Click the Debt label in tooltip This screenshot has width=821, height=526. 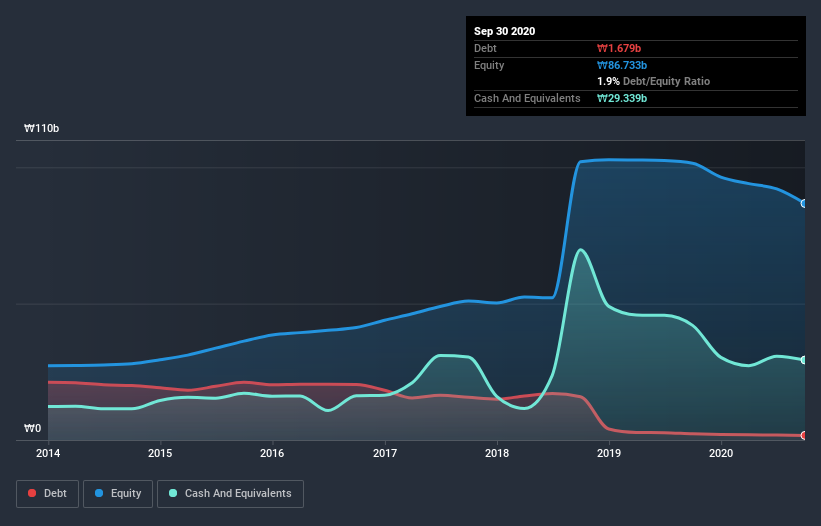(x=485, y=48)
